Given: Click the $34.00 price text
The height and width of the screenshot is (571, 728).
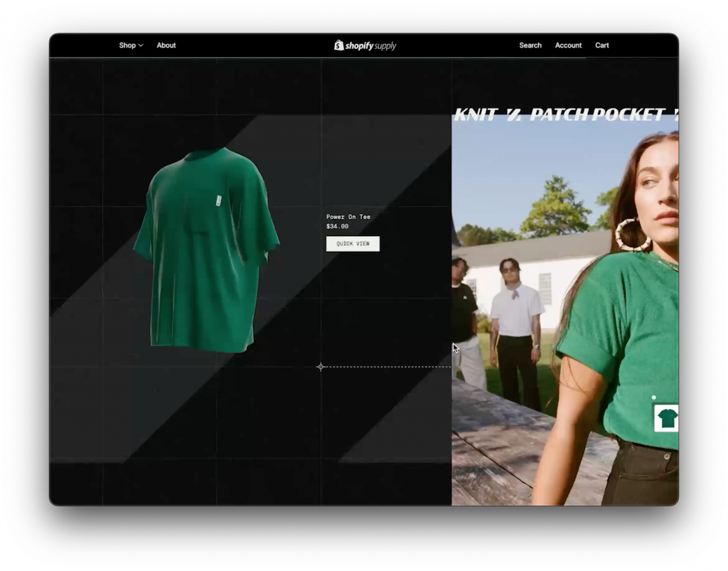Looking at the screenshot, I should 337,227.
